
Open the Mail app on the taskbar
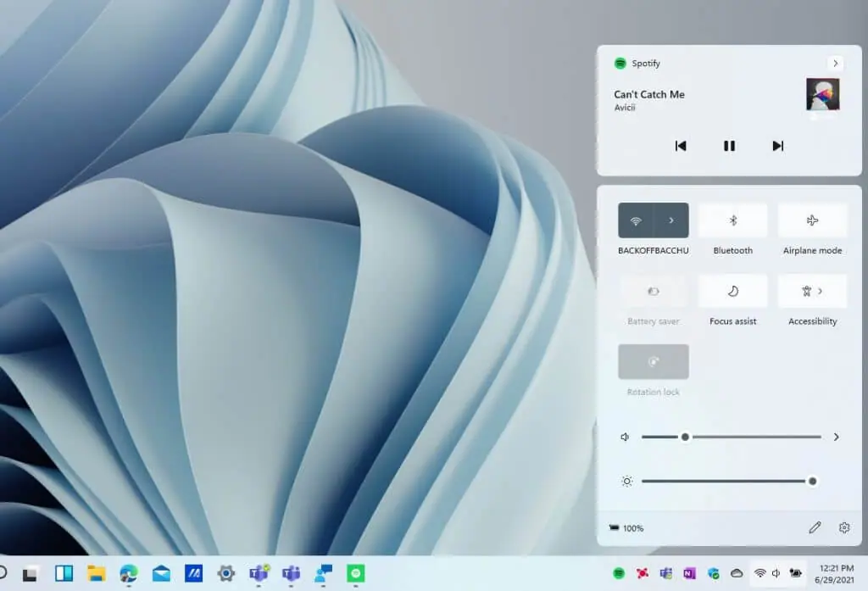[x=161, y=573]
